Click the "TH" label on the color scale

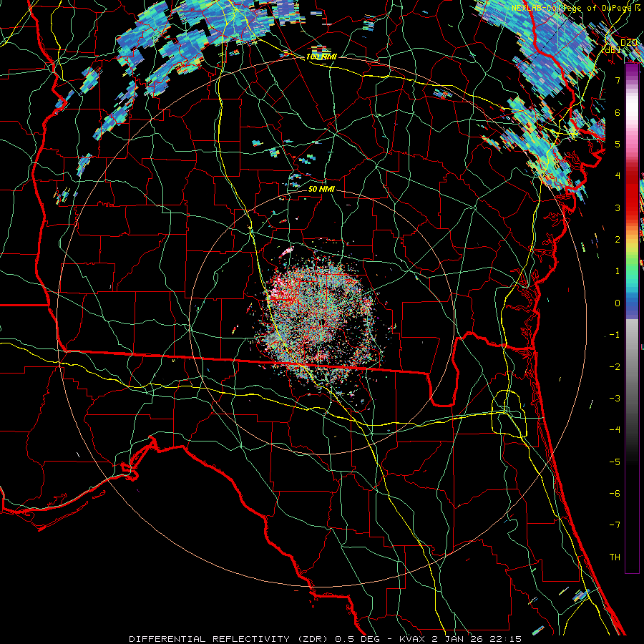pyautogui.click(x=615, y=557)
